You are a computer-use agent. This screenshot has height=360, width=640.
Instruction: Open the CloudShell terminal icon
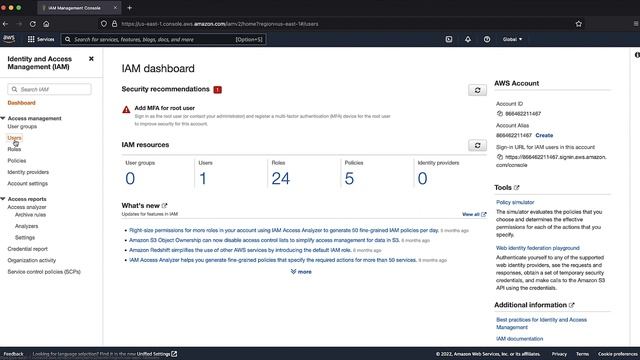coord(449,39)
